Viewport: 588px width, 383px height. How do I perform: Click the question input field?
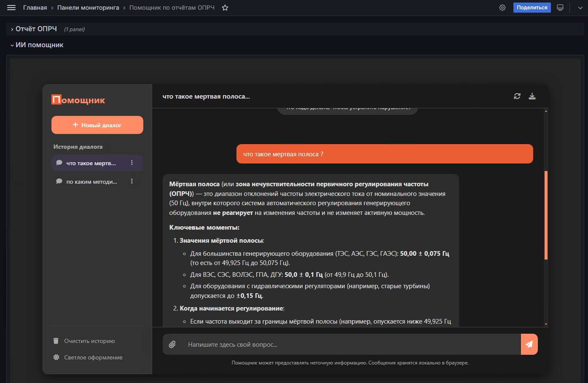350,344
